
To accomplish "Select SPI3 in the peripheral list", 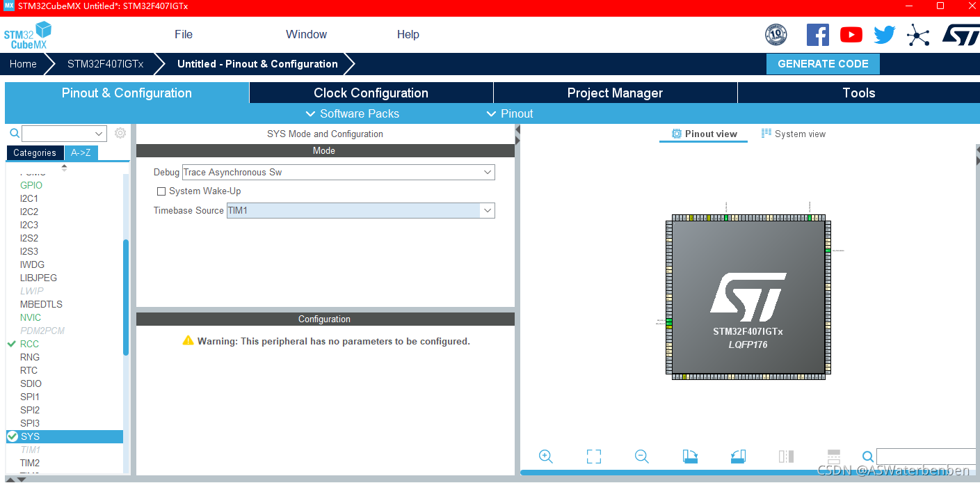I will (x=30, y=423).
